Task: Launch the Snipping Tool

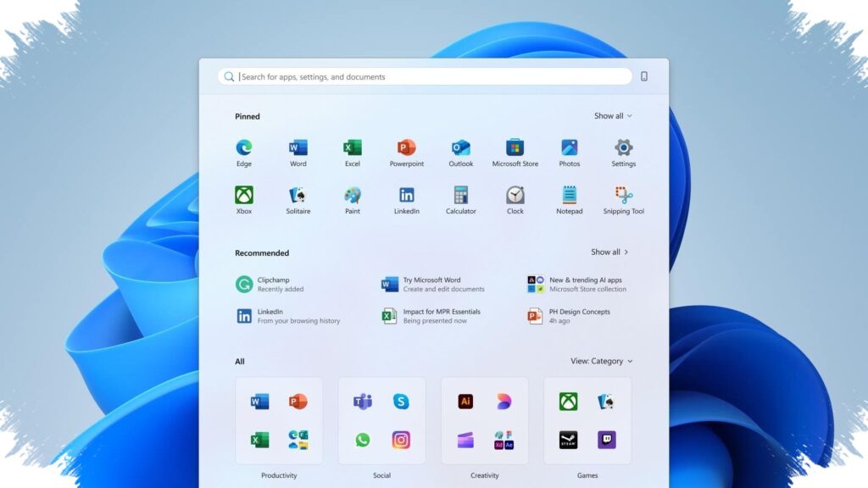Action: click(x=623, y=200)
